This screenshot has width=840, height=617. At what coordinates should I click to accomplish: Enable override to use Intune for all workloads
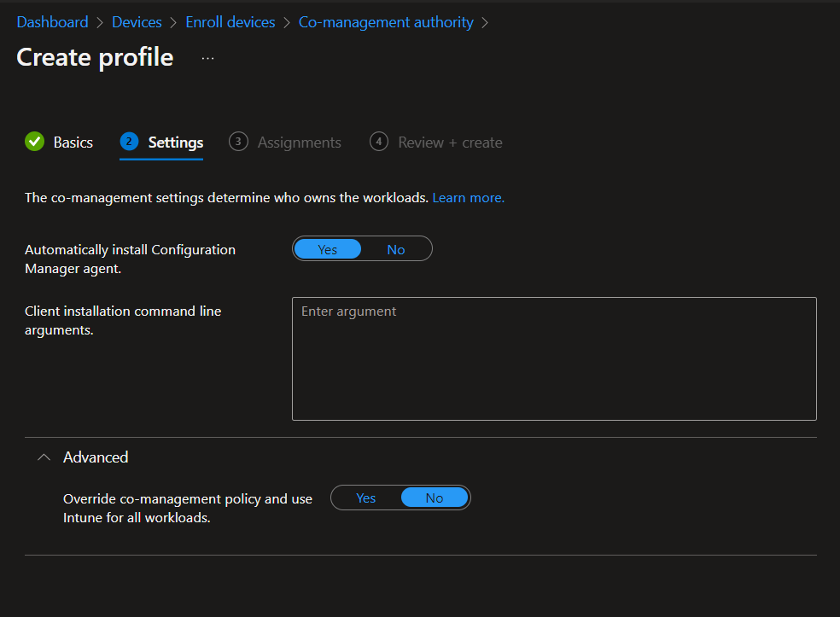pyautogui.click(x=366, y=498)
